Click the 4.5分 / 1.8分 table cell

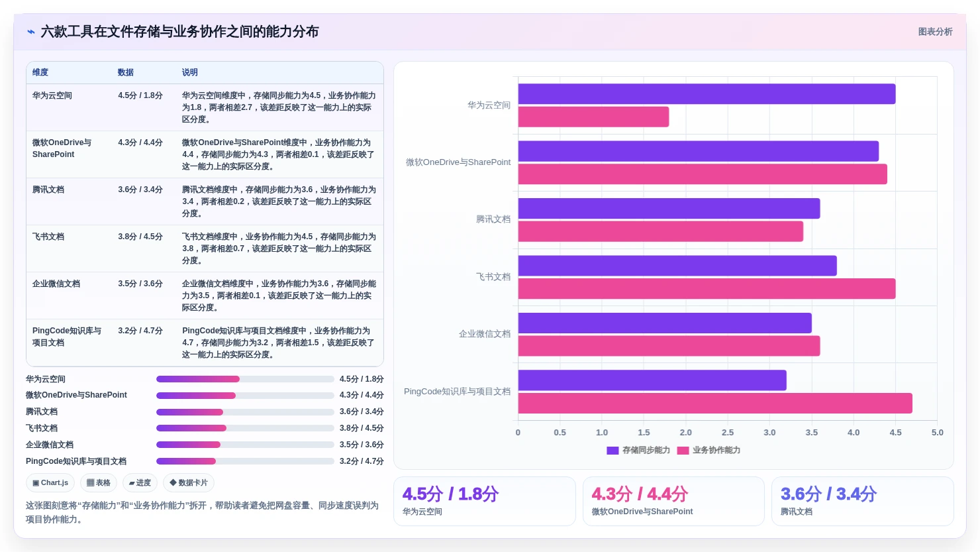[140, 95]
